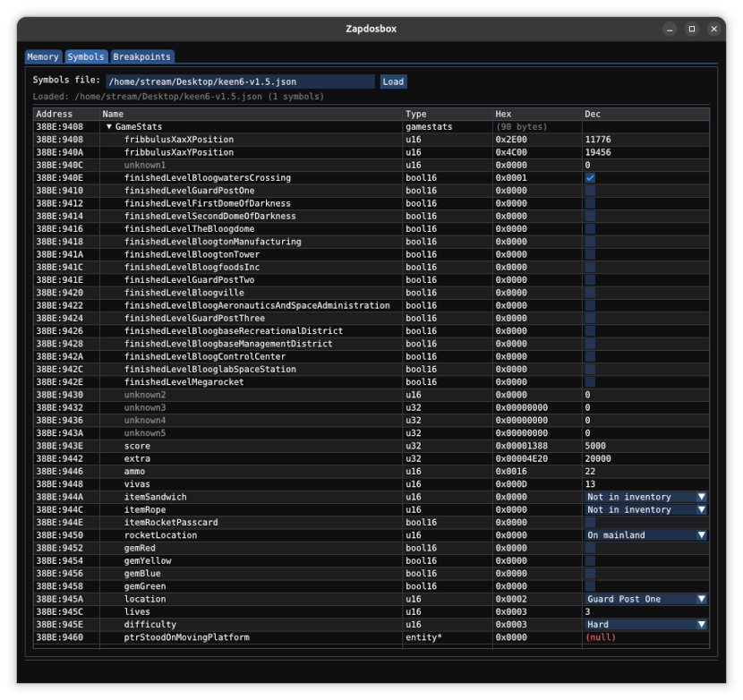Toggle itemRocketPasscard checkbox

tap(590, 522)
